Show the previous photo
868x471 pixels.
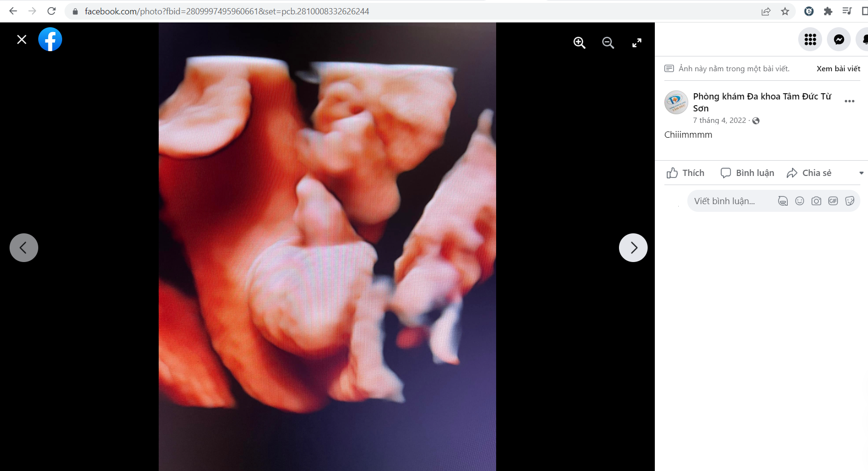(x=24, y=248)
